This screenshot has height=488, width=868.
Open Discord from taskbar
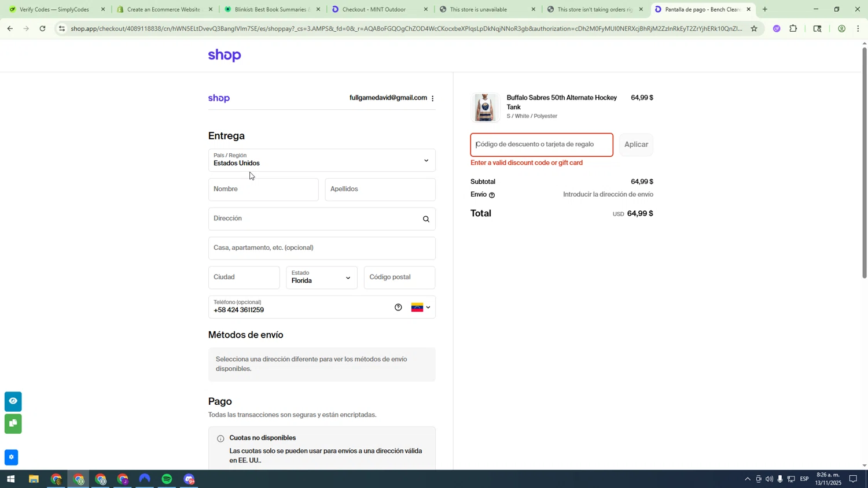pyautogui.click(x=189, y=479)
